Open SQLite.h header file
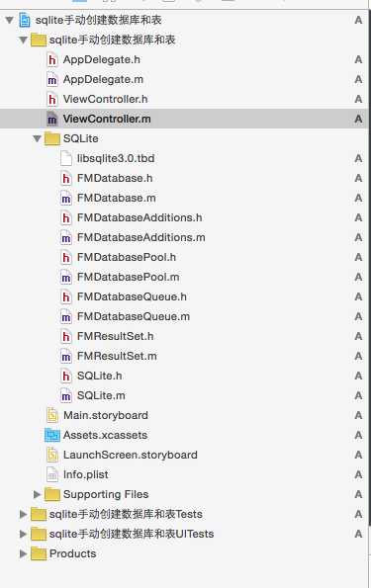 tap(100, 377)
